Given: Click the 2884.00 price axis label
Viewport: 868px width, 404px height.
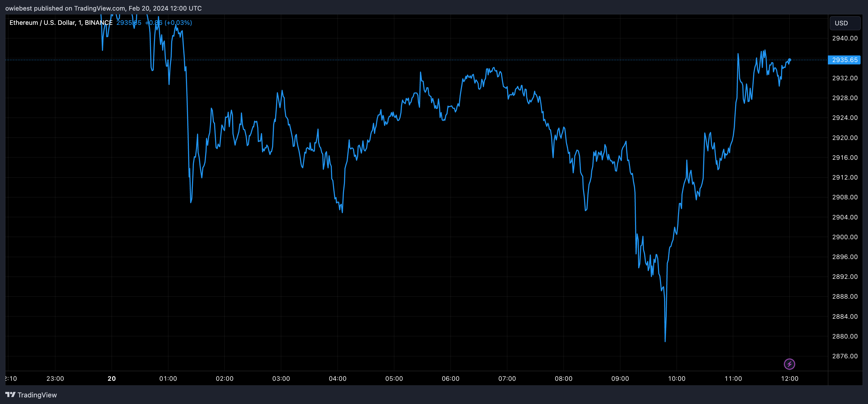Looking at the screenshot, I should 845,316.
